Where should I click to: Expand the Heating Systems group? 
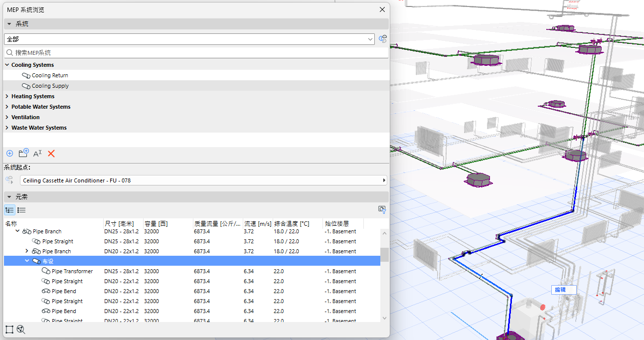7,96
